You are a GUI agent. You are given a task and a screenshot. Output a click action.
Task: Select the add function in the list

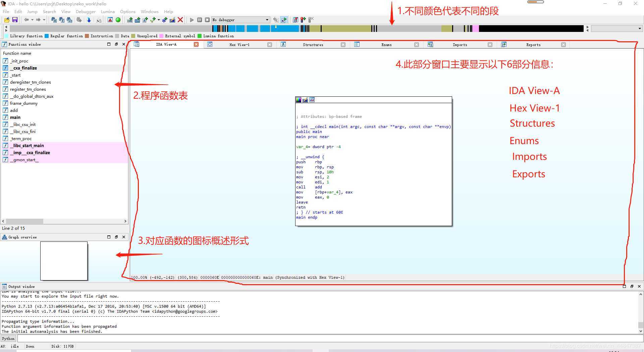point(64,110)
